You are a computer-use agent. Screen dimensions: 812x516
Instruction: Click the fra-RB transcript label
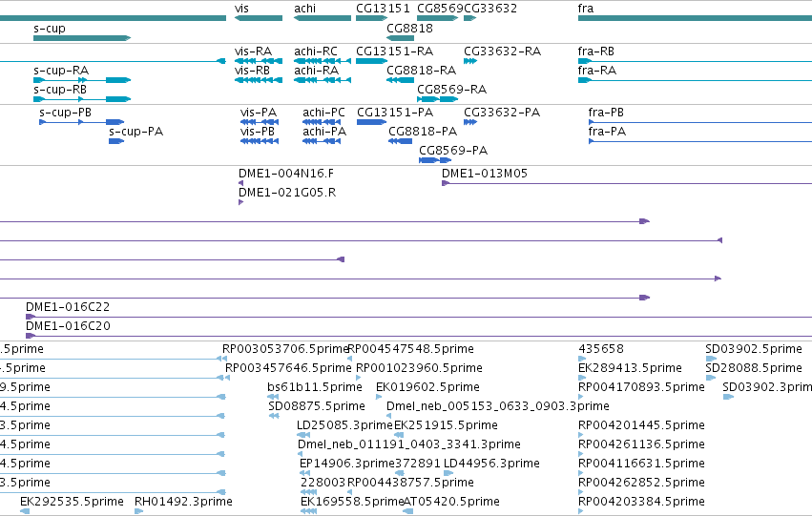click(x=596, y=52)
